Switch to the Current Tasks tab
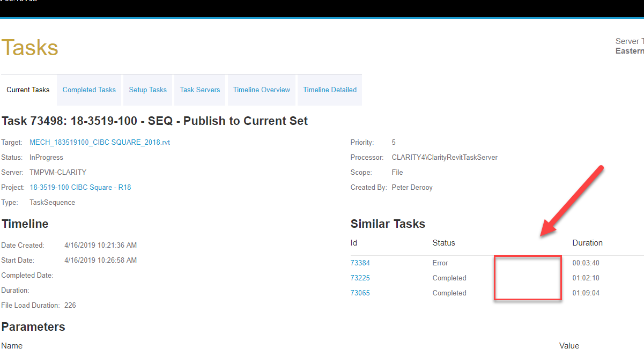The height and width of the screenshot is (356, 644). coord(28,90)
